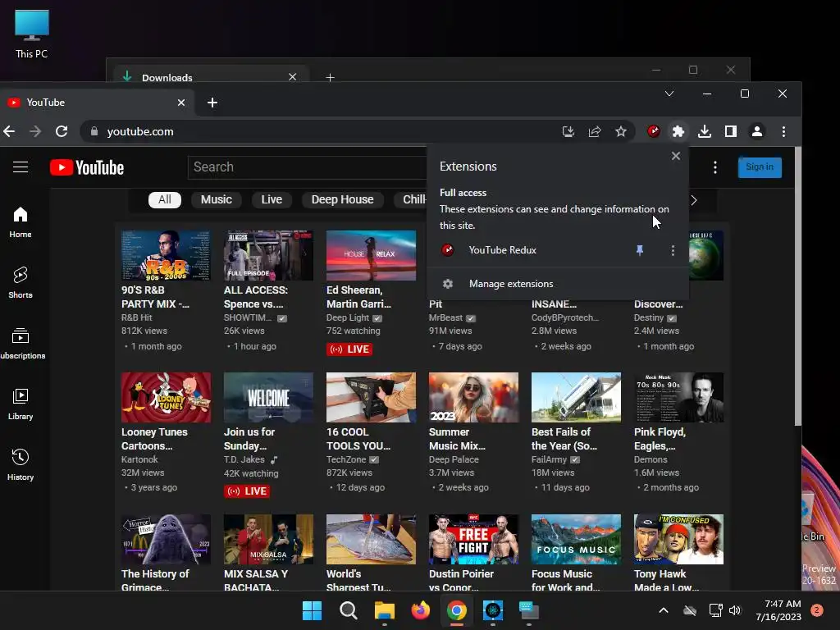Open 16 COOL TOOLS video title
The height and width of the screenshot is (630, 840).
358,439
